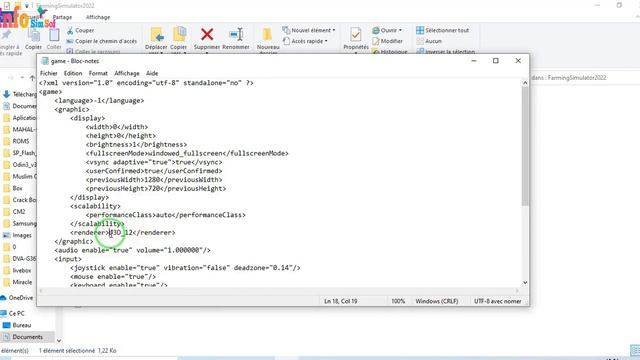The image size is (640, 360).
Task: Open the Edition menu in Bloc-notes
Action: point(73,73)
